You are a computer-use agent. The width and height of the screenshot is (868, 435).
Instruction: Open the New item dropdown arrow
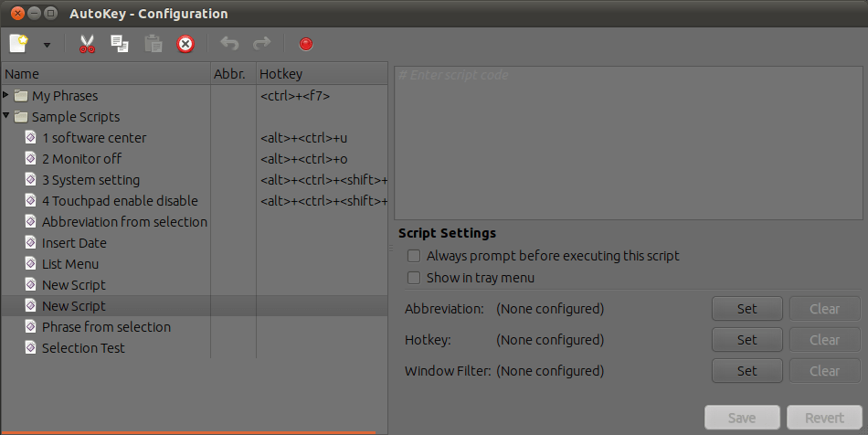tap(47, 45)
